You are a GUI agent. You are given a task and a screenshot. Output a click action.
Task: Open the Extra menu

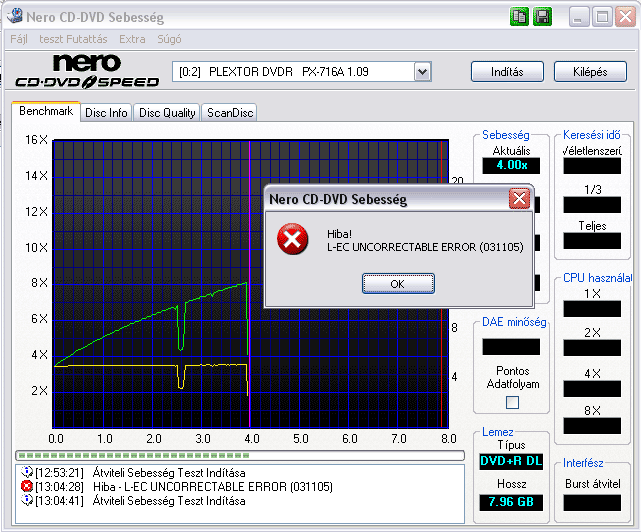click(132, 39)
